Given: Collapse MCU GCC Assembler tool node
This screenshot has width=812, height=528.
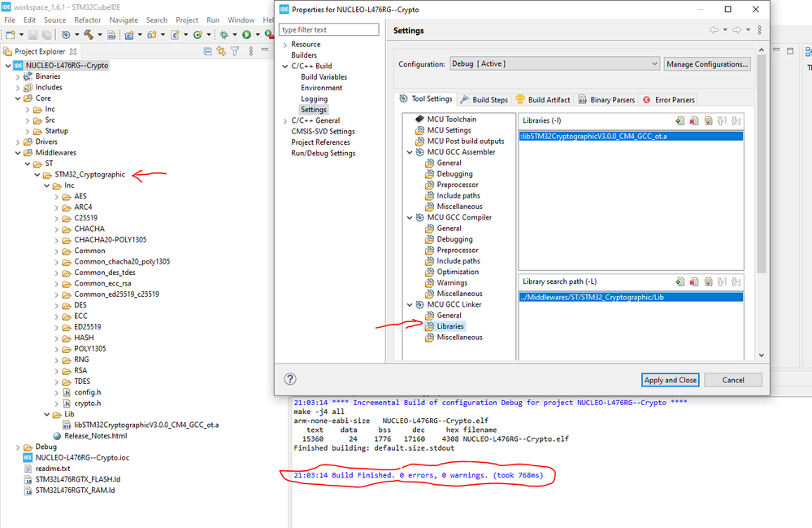Looking at the screenshot, I should click(410, 152).
